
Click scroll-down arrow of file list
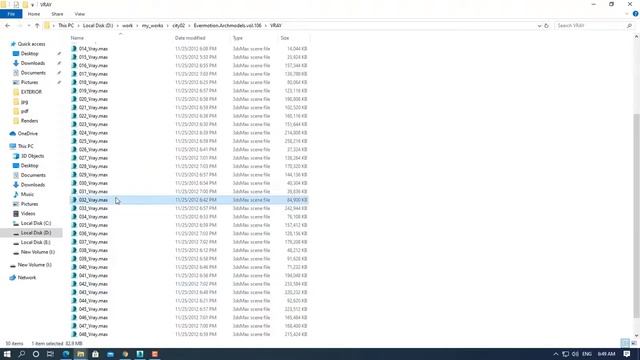[x=636, y=336]
